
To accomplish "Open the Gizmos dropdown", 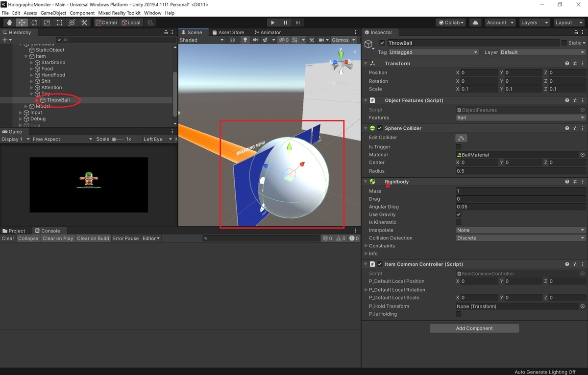I will (x=343, y=40).
